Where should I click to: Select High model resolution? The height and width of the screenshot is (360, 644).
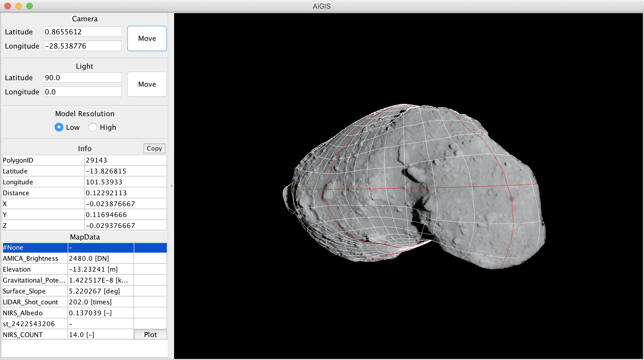pos(93,127)
